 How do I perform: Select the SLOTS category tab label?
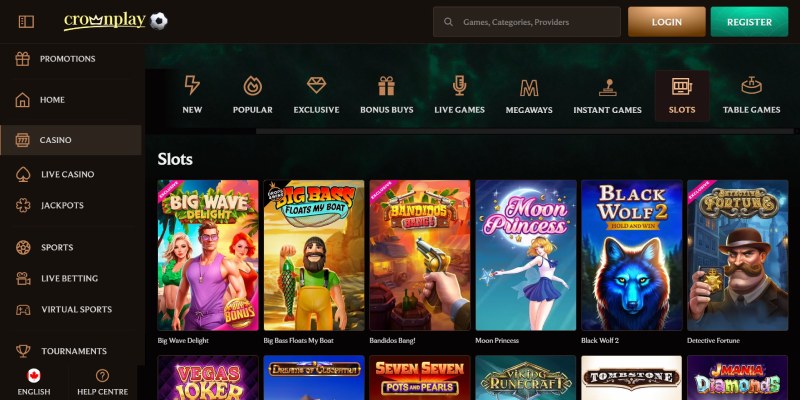point(682,110)
